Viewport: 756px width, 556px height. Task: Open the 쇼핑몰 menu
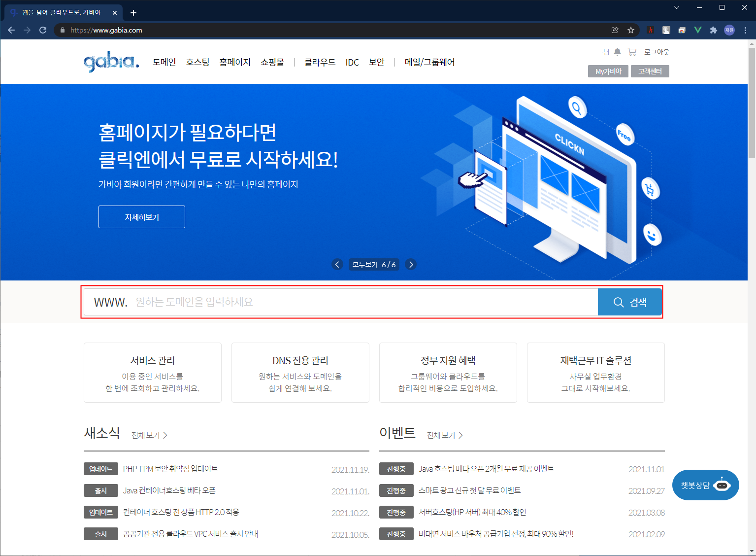coord(272,62)
